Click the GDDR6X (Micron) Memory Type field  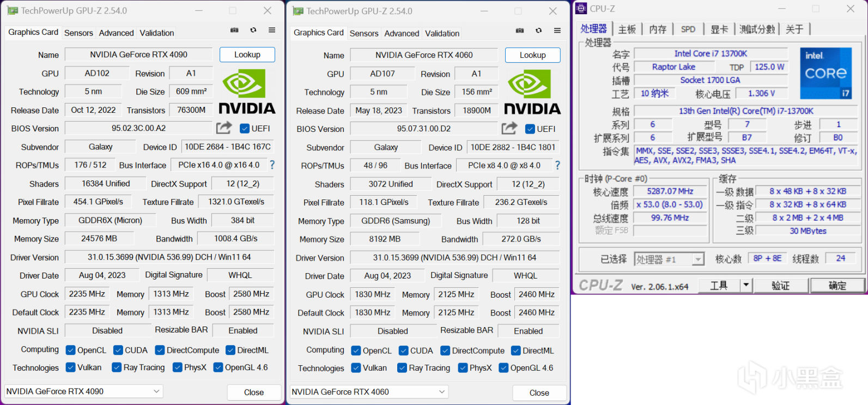(x=110, y=220)
